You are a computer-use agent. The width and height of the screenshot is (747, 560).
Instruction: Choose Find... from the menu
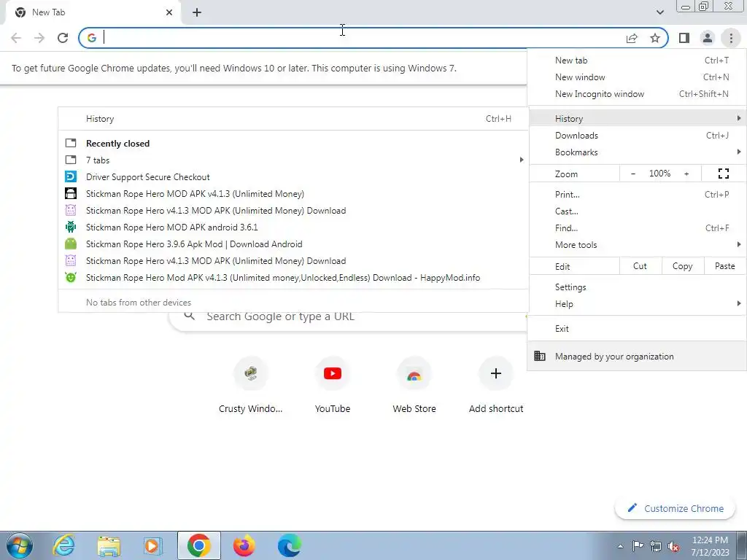[x=637, y=228]
